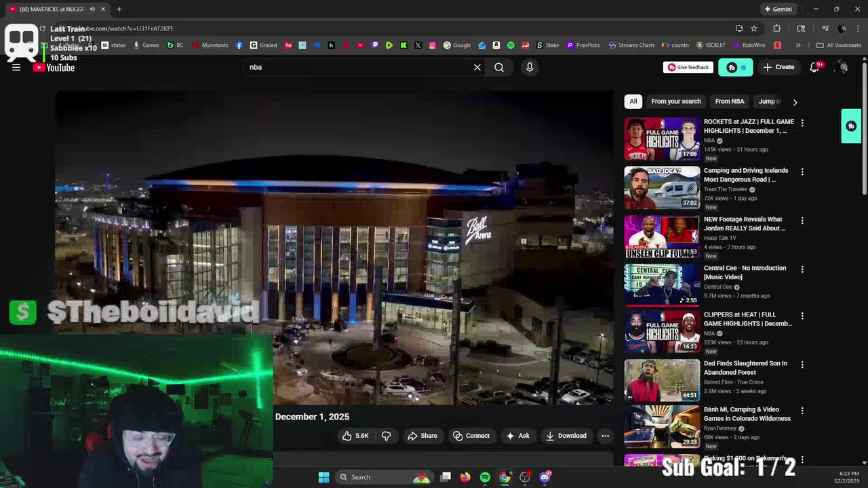Click the Windows Start button
The image size is (868, 488).
pyautogui.click(x=323, y=477)
